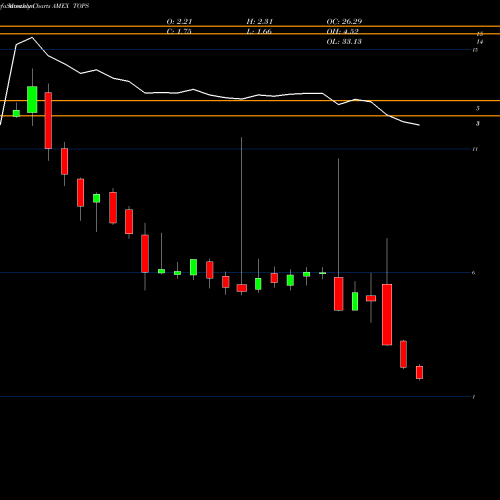Viewport: 500px width, 500px height.
Task: Click the OH: 4.52 reading
Action: (343, 31)
